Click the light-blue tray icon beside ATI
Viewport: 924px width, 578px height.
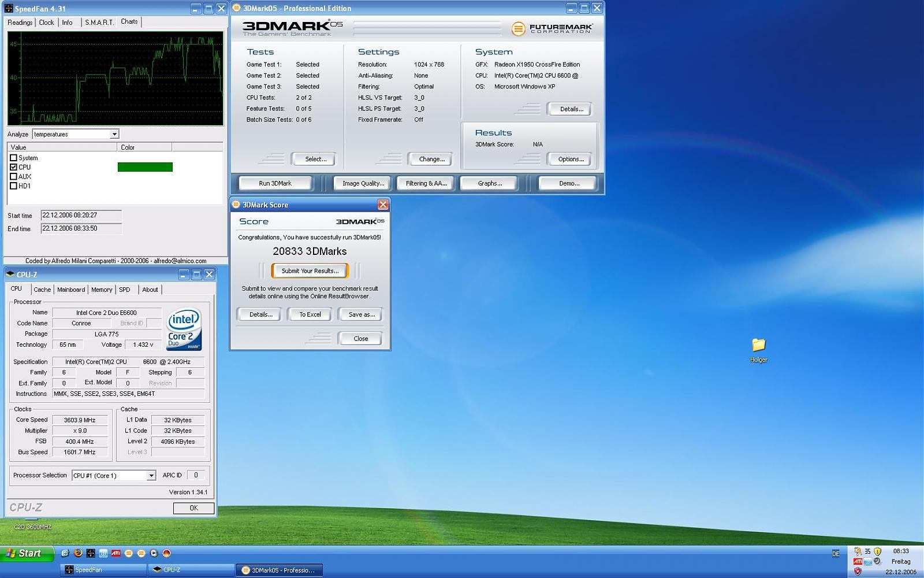click(867, 561)
